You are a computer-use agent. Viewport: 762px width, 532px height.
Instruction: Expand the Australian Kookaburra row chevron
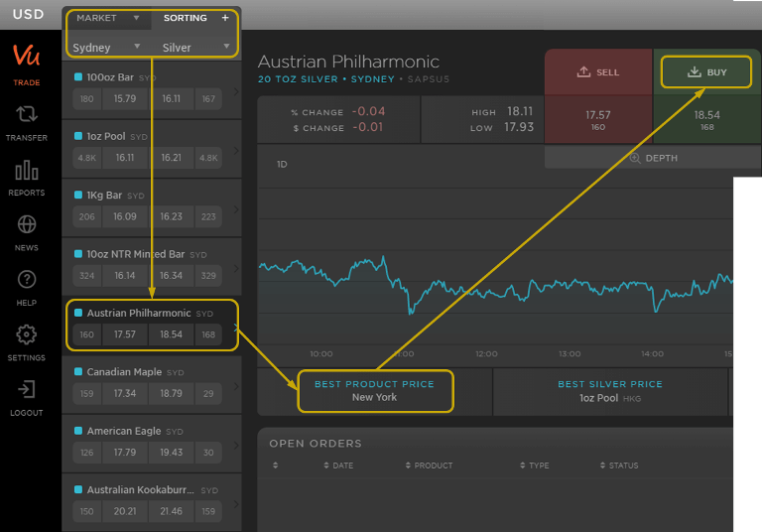[236, 504]
